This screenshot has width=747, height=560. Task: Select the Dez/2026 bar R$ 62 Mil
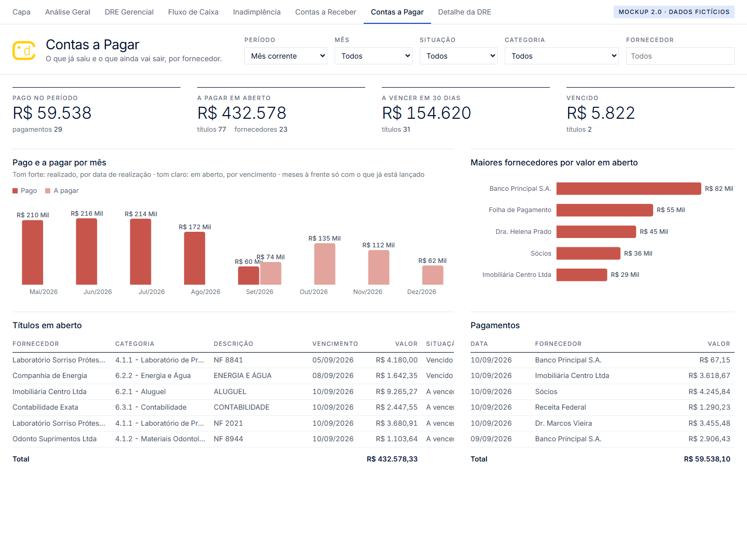[x=433, y=275]
